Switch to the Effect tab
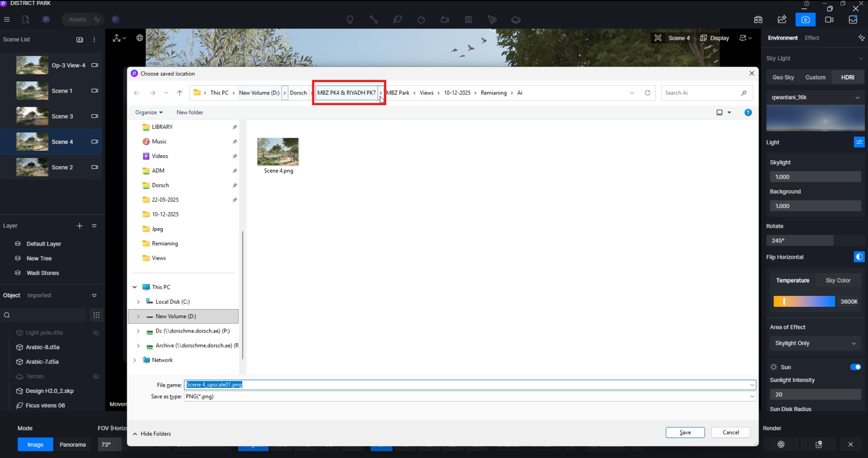The width and height of the screenshot is (868, 458). point(811,38)
